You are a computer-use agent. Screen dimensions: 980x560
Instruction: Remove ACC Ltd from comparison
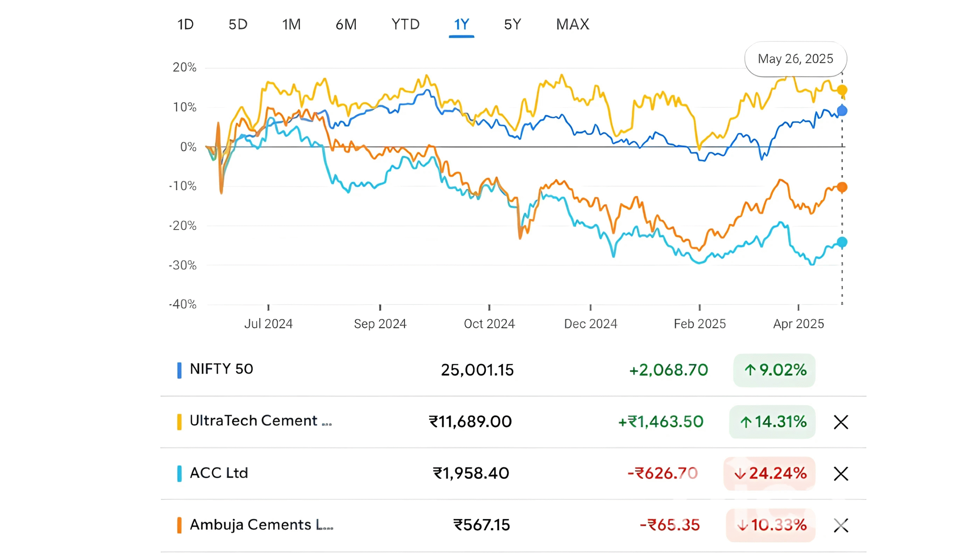click(841, 474)
